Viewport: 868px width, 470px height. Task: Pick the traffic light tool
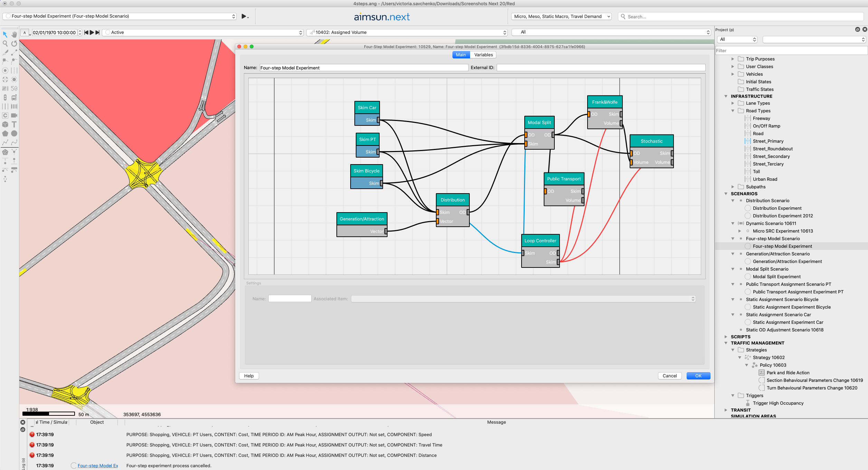click(x=5, y=97)
